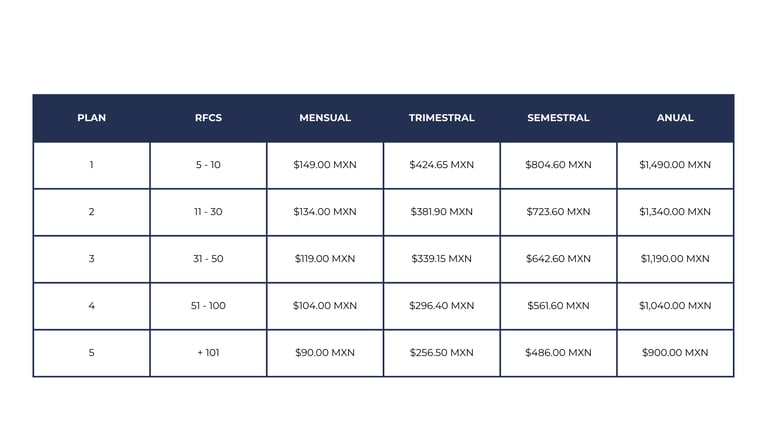The height and width of the screenshot is (445, 768).
Task: Click the $339.15 MXN quarterly price
Action: (441, 259)
